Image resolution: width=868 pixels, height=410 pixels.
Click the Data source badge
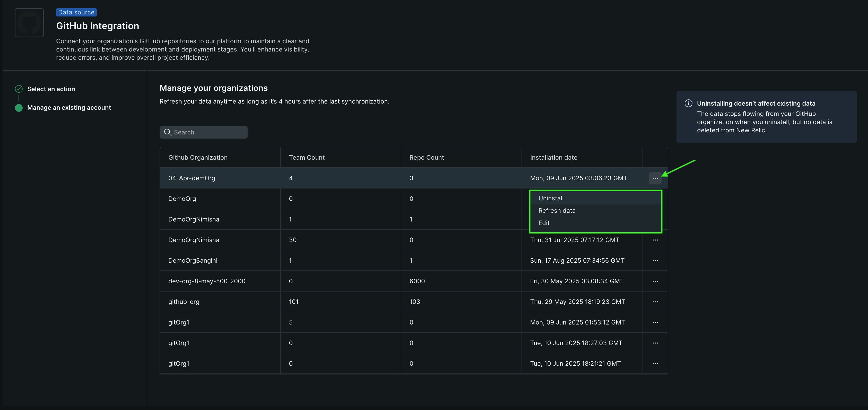pos(76,12)
